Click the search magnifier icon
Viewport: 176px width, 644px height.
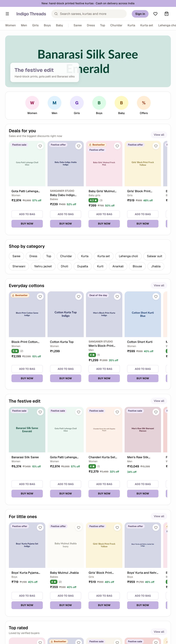pyautogui.click(x=56, y=14)
